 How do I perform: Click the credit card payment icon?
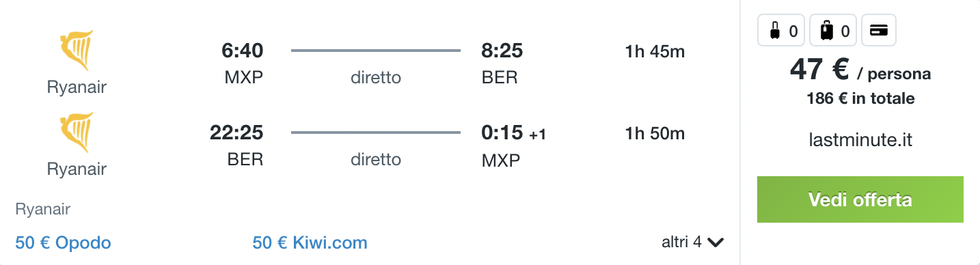[x=878, y=31]
